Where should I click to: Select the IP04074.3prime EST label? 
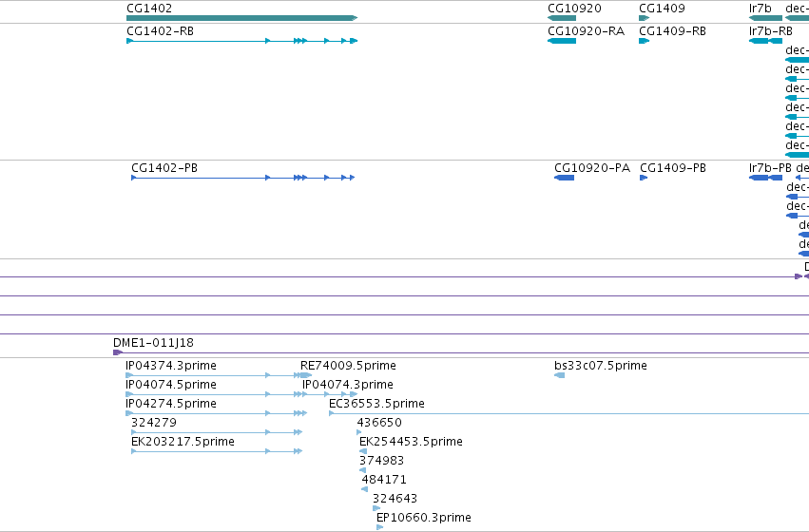pos(348,385)
